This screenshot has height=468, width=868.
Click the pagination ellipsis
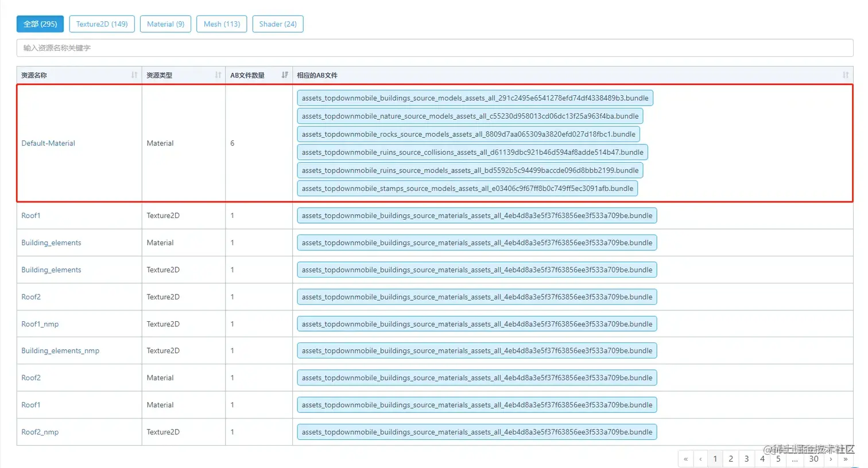(795, 459)
